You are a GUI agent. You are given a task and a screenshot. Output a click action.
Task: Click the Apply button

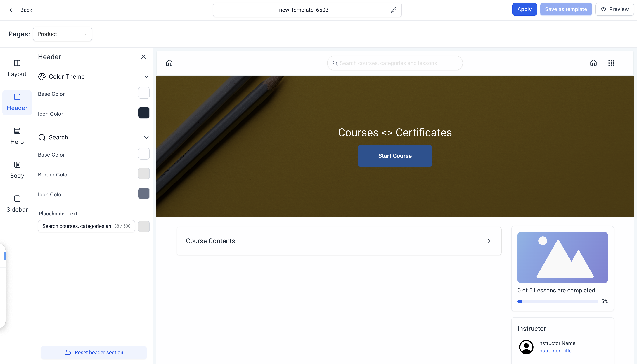(524, 9)
